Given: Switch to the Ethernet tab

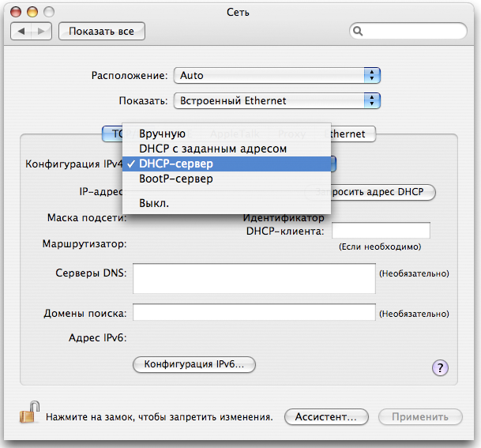Looking at the screenshot, I should tap(351, 134).
